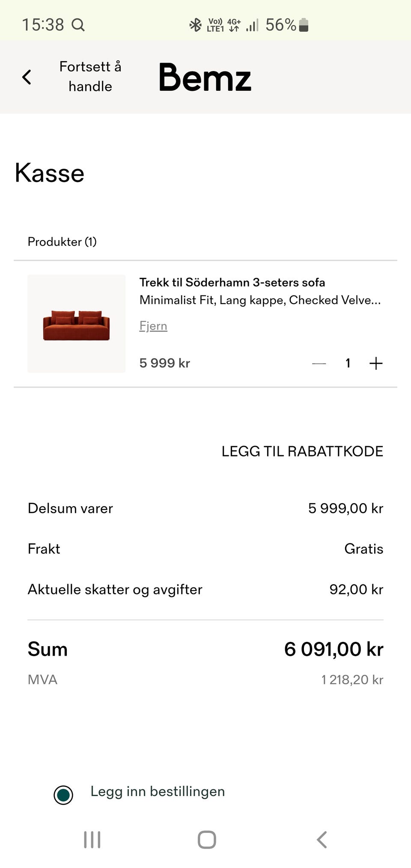This screenshot has height=868, width=411.
Task: Open Trekk til Söderhamn 3-seters sofa title
Action: pyautogui.click(x=232, y=283)
